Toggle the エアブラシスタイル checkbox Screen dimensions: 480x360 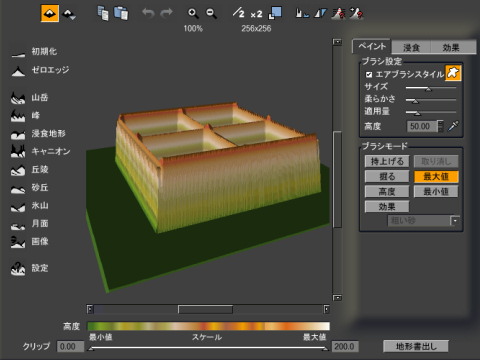[x=369, y=74]
